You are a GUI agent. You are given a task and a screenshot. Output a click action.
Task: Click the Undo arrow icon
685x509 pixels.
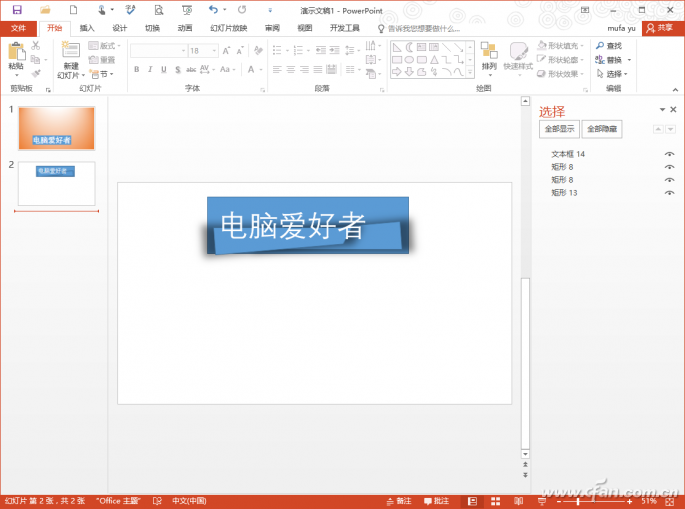[x=213, y=10]
